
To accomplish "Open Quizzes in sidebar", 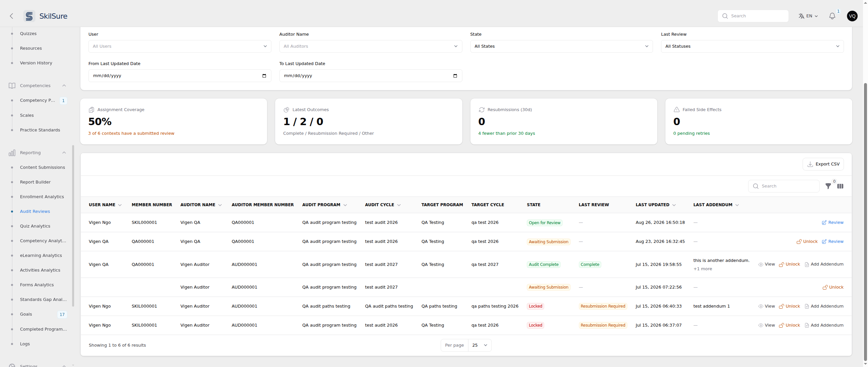I will click(28, 34).
